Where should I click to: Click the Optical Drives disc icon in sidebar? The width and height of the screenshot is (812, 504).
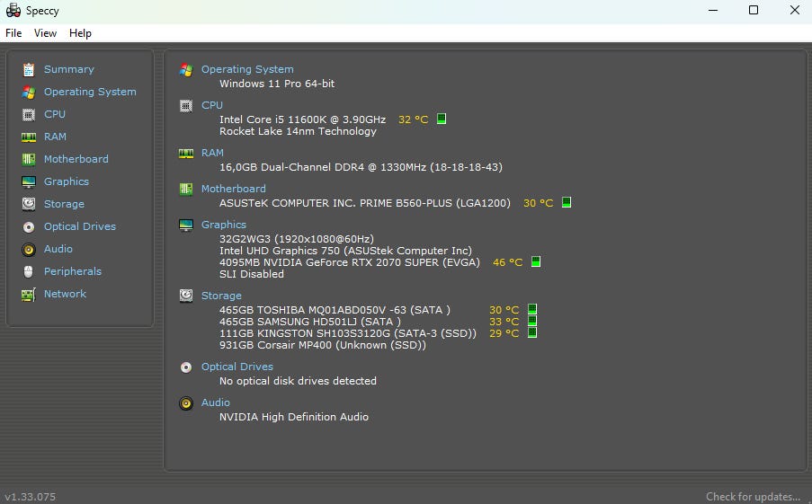point(29,226)
